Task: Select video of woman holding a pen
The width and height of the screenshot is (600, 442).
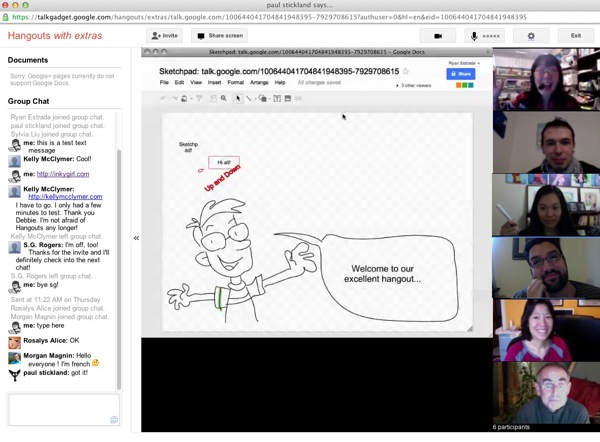Action: 546,205
